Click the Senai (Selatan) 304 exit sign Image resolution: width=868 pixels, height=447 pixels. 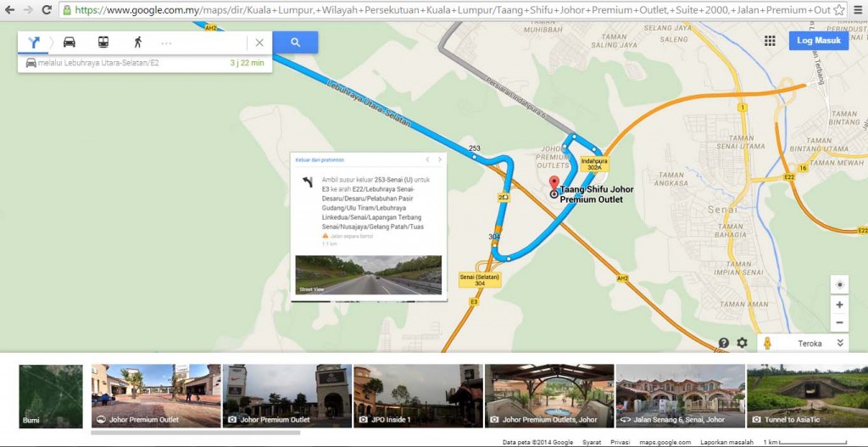click(480, 280)
